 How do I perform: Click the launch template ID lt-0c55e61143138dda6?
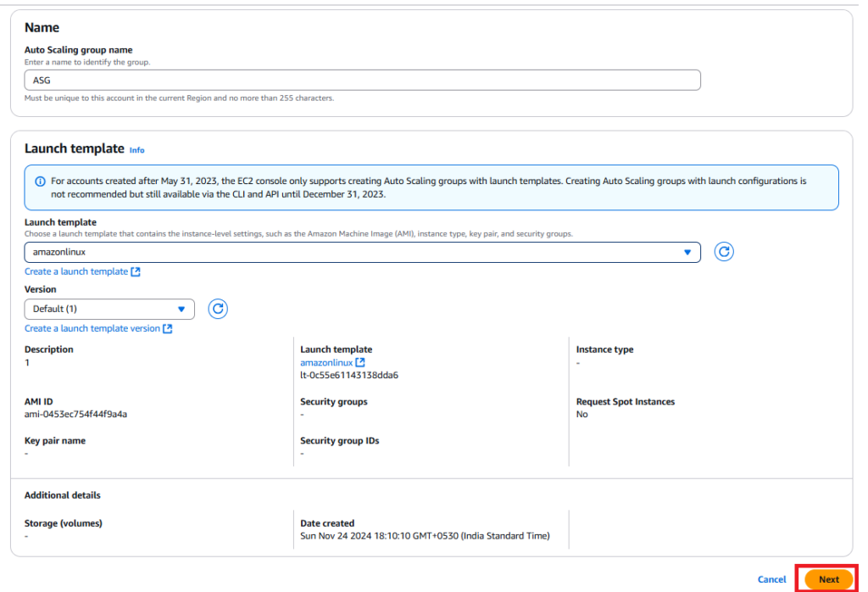point(349,375)
